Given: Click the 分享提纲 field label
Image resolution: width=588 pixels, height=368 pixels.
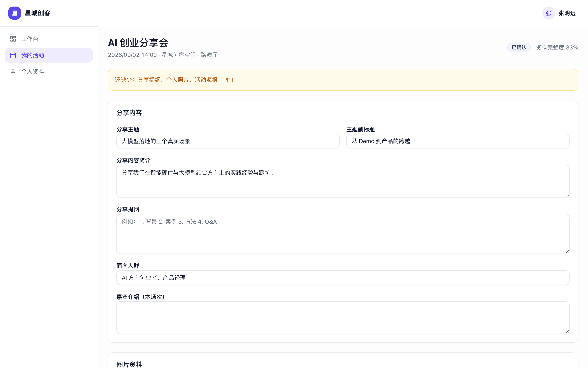Looking at the screenshot, I should 128,209.
